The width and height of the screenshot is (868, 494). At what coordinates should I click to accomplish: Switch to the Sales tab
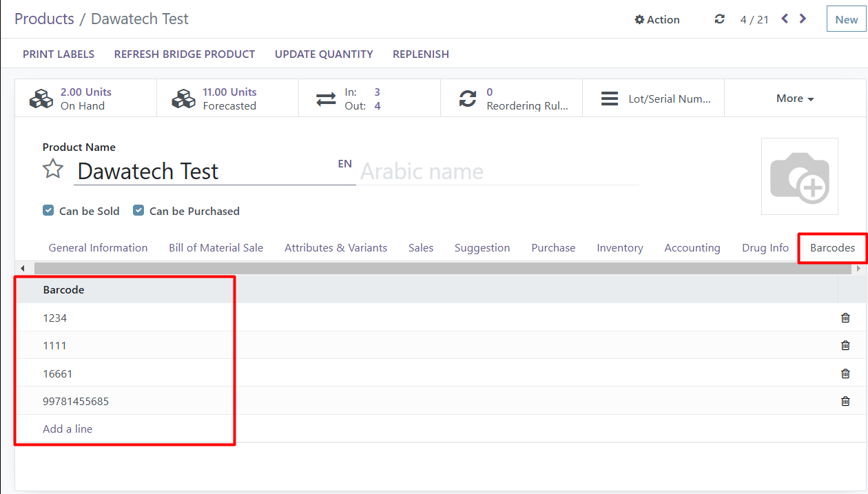pos(421,248)
